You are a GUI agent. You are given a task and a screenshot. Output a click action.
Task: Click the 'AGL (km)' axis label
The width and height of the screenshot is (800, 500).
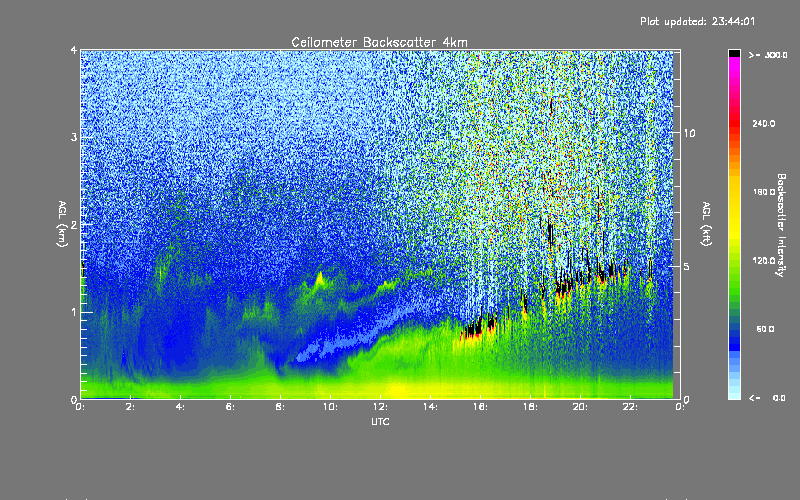(63, 224)
